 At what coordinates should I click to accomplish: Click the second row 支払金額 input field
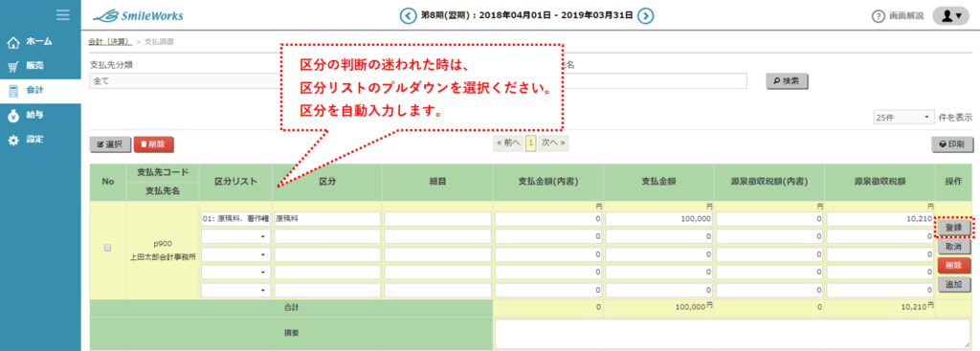(659, 237)
